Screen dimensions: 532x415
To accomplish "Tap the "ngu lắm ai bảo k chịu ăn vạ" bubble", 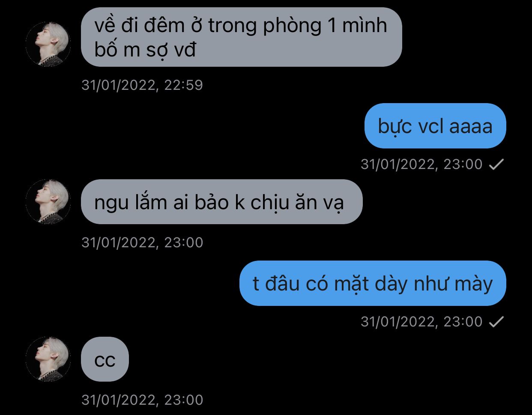I will 222,202.
